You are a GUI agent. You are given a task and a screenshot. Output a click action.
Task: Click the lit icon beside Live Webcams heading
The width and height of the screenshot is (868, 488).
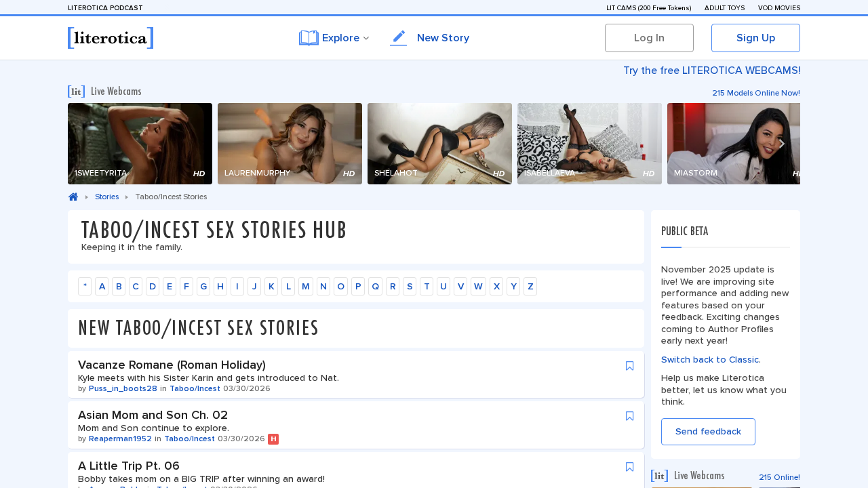(77, 91)
